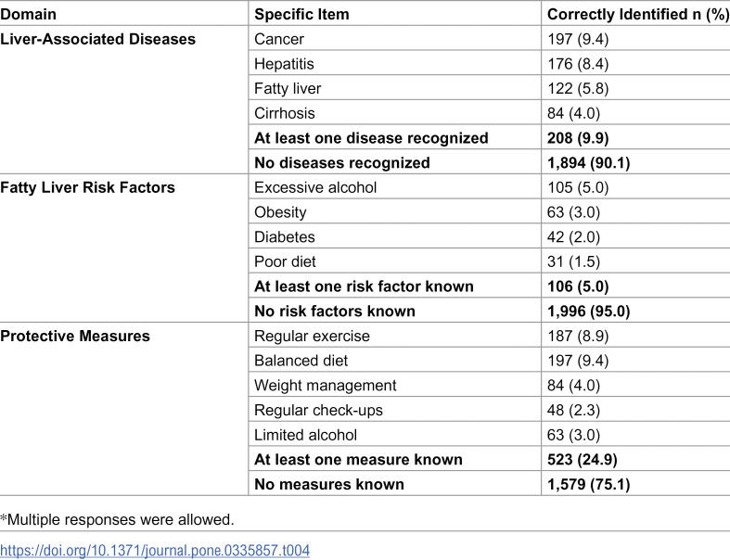The width and height of the screenshot is (730, 560).
Task: Select the Hepatitis row label
Action: click(x=284, y=64)
